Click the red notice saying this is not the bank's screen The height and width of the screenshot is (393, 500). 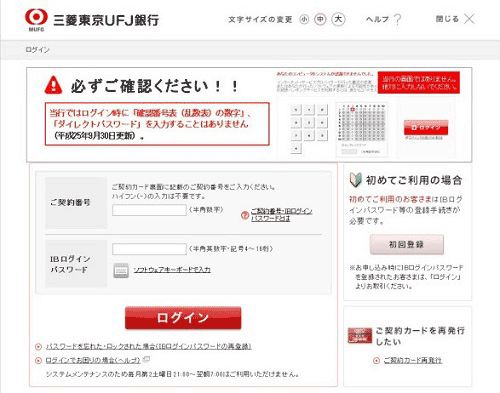tap(419, 83)
